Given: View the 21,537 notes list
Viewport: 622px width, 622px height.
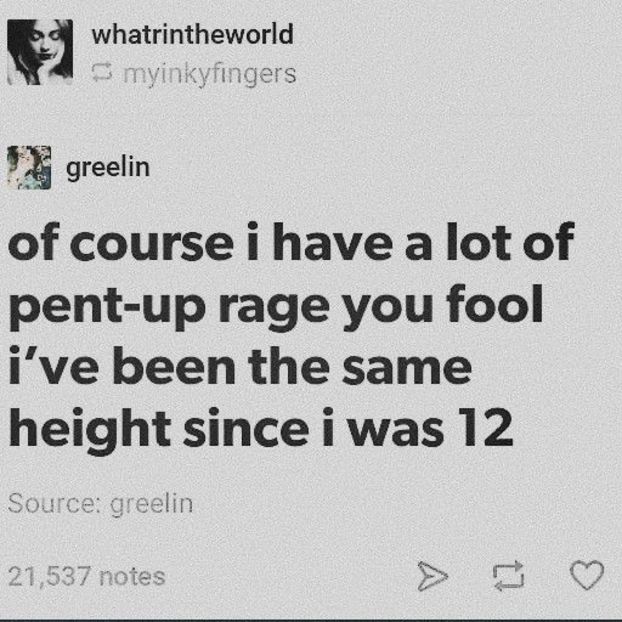Looking at the screenshot, I should tap(86, 577).
